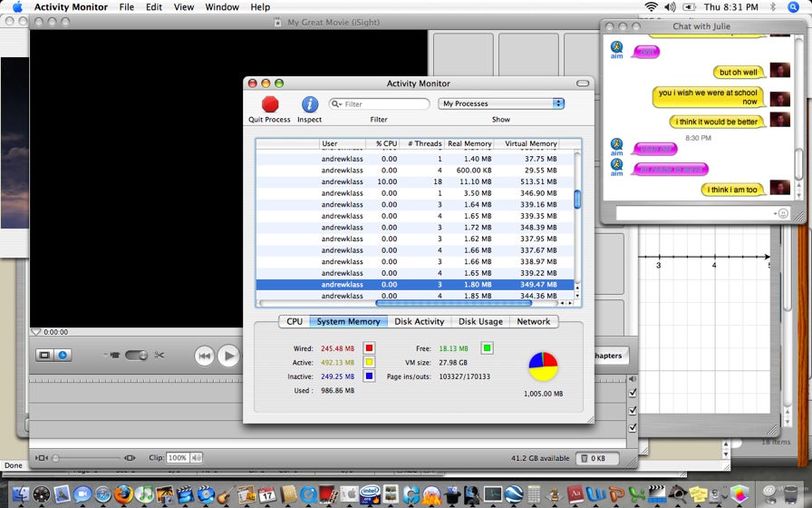Open the Disk Activity tab
This screenshot has width=812, height=508.
pos(420,321)
